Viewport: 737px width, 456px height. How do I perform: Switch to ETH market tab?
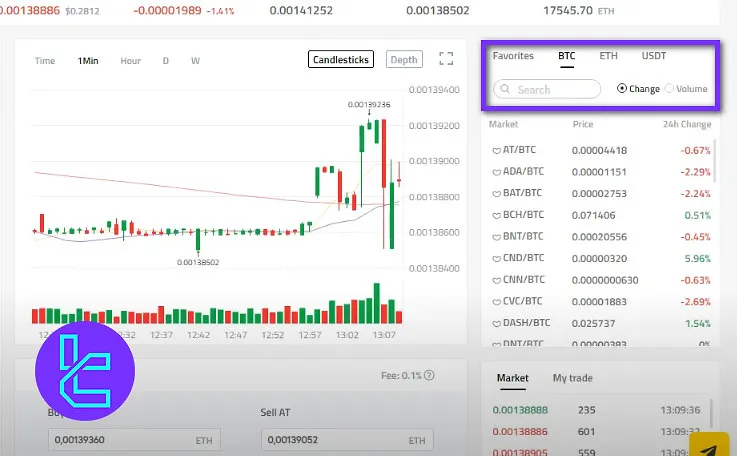pyautogui.click(x=608, y=55)
